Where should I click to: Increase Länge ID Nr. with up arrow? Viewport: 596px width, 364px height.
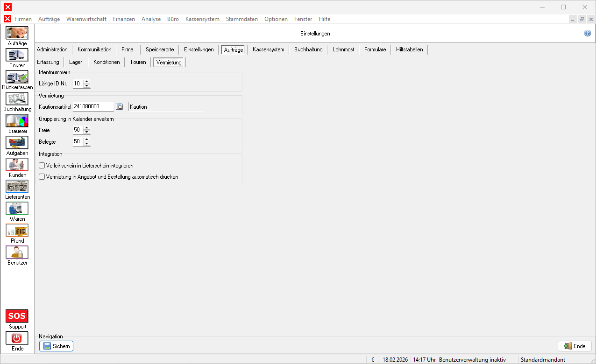[x=86, y=82]
